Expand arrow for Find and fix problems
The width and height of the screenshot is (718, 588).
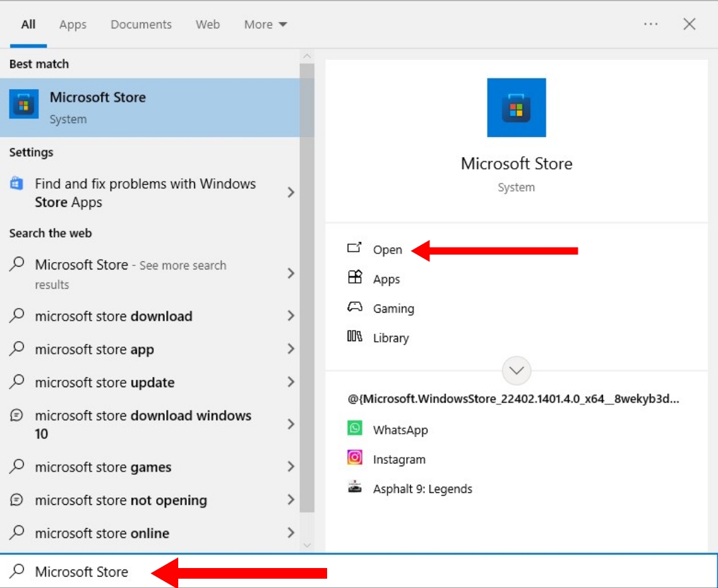pos(291,192)
